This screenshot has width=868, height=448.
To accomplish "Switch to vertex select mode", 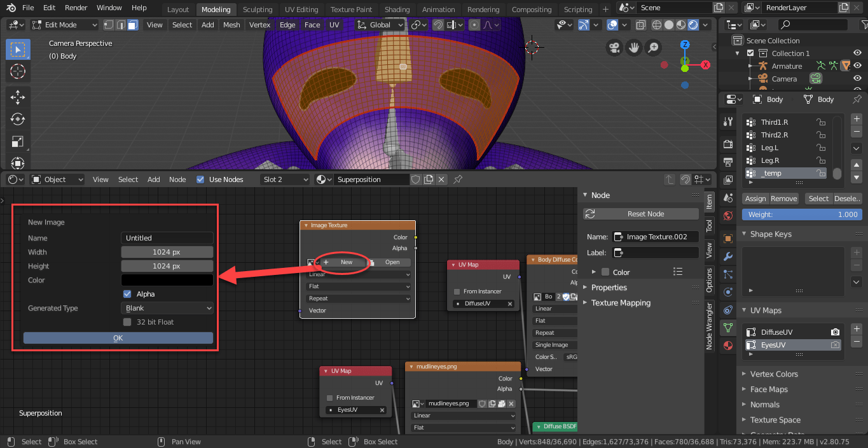I will 109,25.
